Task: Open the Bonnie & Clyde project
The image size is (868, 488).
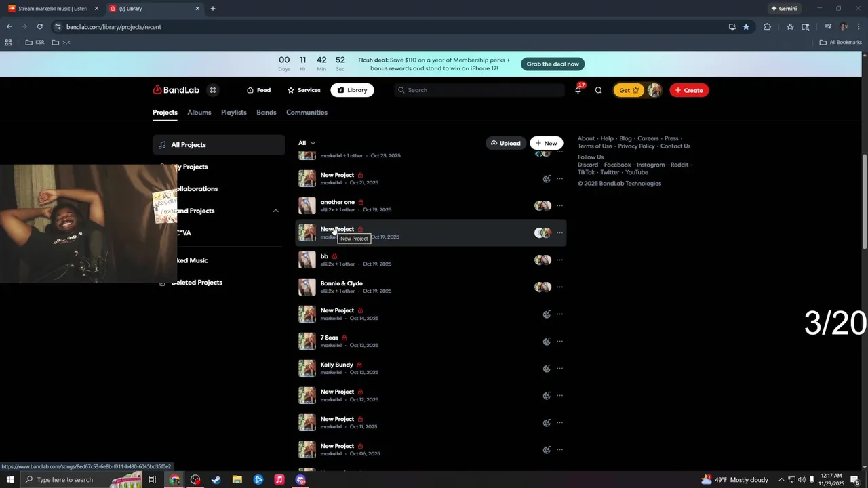Action: (342, 283)
